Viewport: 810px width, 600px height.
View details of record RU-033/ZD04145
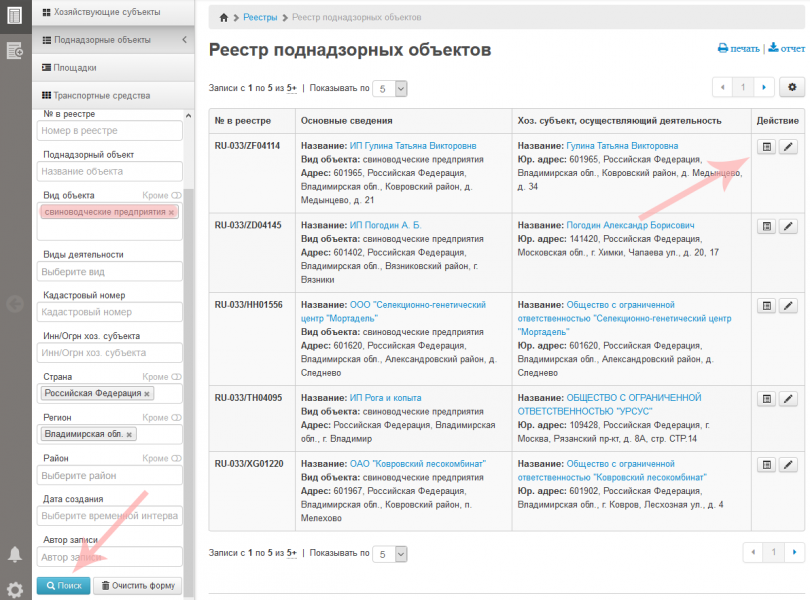click(x=766, y=227)
